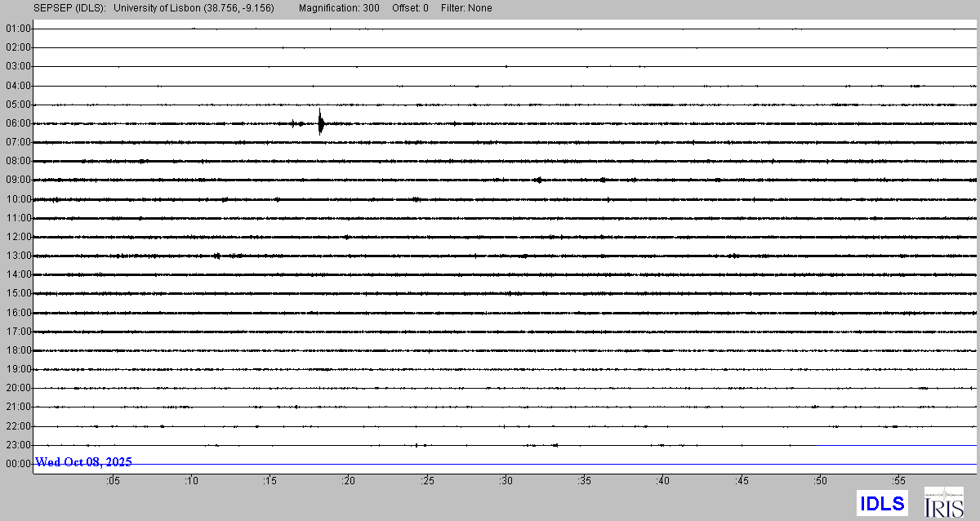980x521 pixels.
Task: Click the :30 minute axis label
Action: pyautogui.click(x=506, y=481)
